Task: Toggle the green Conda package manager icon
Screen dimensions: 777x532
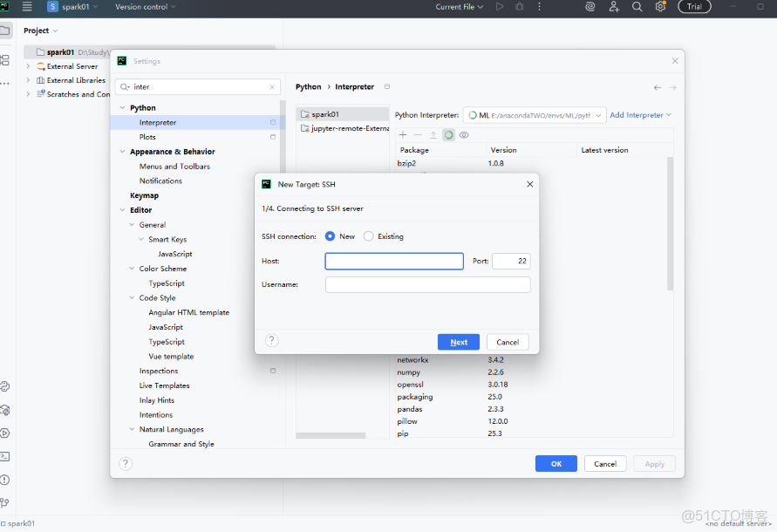Action: click(448, 135)
